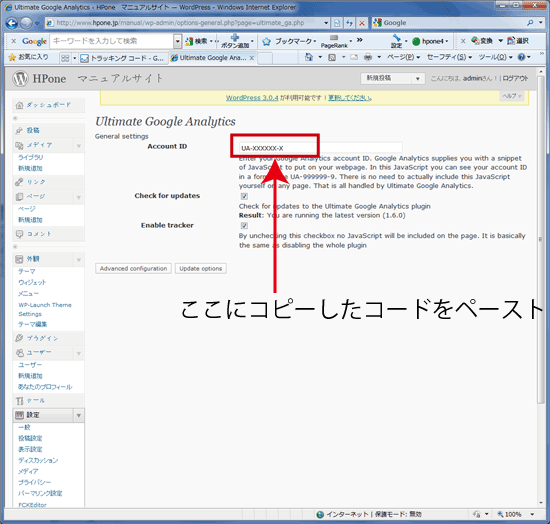This screenshot has width=550, height=524.
Task: Select the Ultimate Google Ana... tab
Action: click(x=213, y=58)
